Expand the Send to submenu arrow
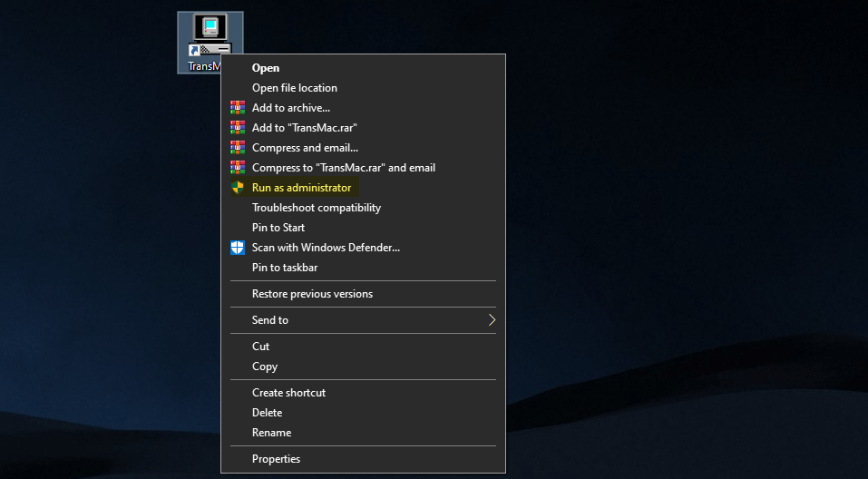Screen dimensions: 868x479 (492, 320)
